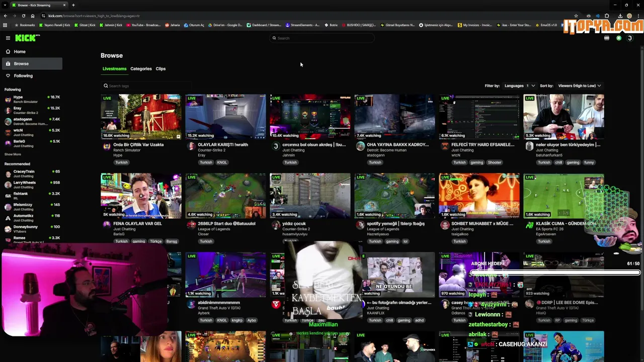
Task: Click the browser home icon
Action: click(33, 16)
